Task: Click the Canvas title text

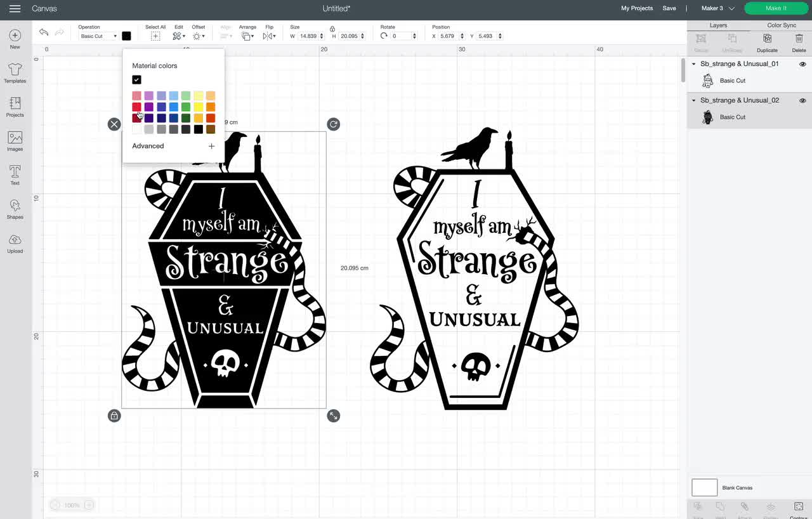Action: [44, 8]
